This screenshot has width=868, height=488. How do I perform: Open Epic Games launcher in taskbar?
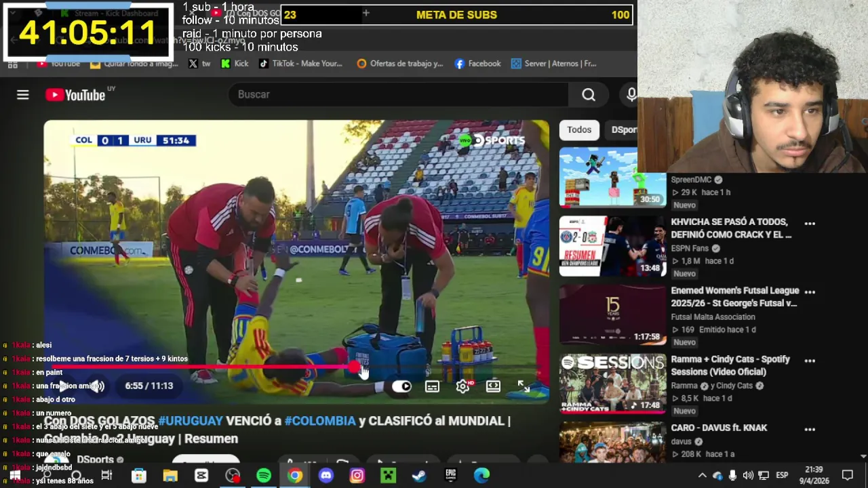pyautogui.click(x=450, y=476)
